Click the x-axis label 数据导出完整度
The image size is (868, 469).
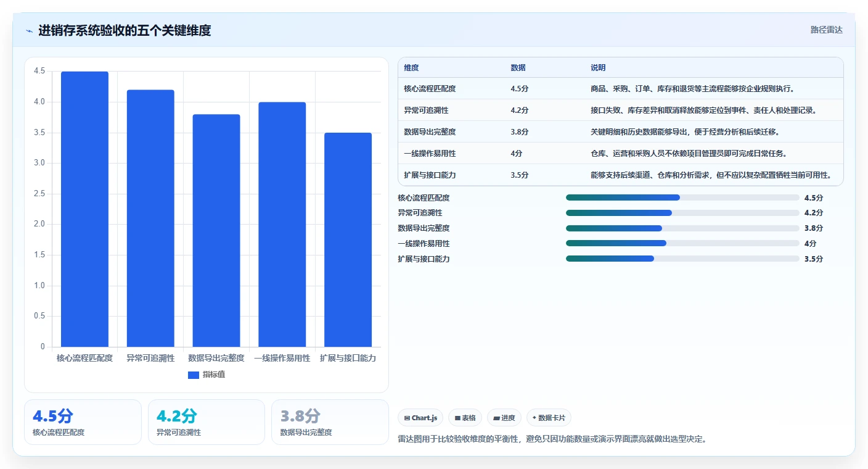click(216, 358)
